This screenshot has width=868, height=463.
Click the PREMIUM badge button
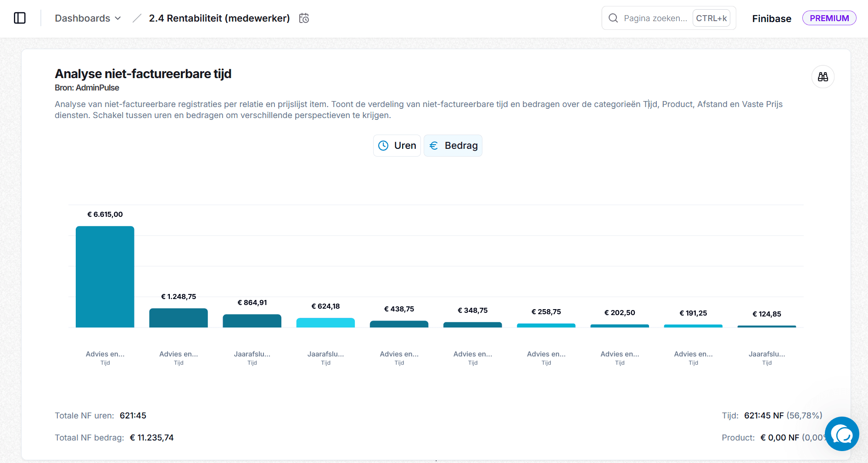pos(829,18)
